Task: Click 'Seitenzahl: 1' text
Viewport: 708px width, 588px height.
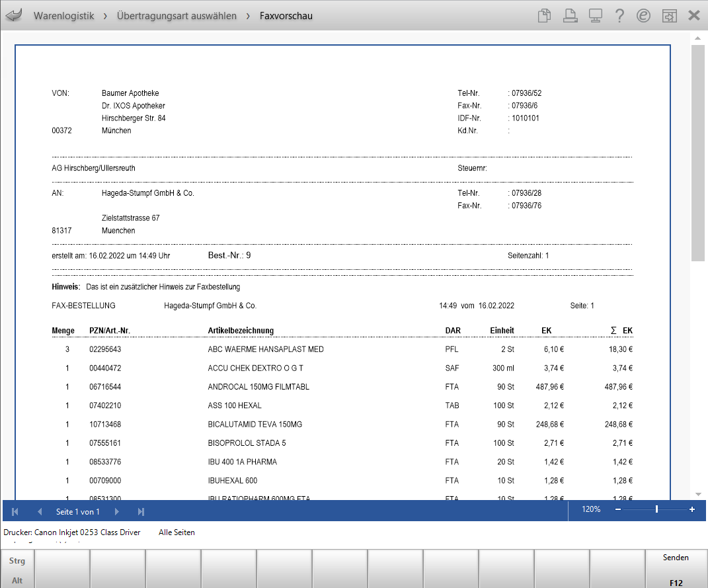Action: coord(528,255)
